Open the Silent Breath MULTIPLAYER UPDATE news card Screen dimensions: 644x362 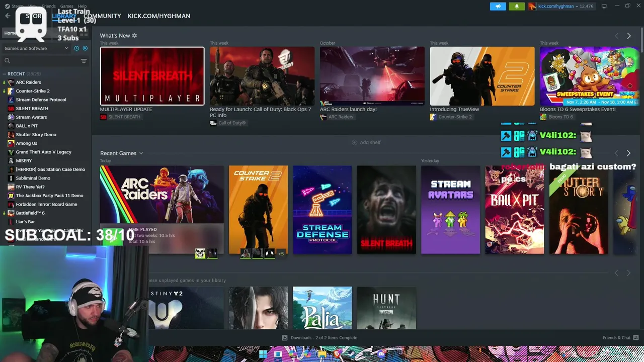(x=152, y=76)
